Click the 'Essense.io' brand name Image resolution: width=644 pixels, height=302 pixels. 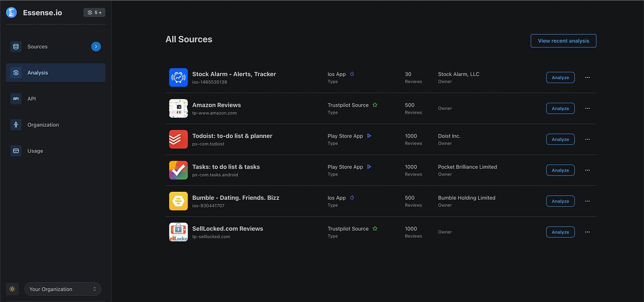[x=43, y=13]
